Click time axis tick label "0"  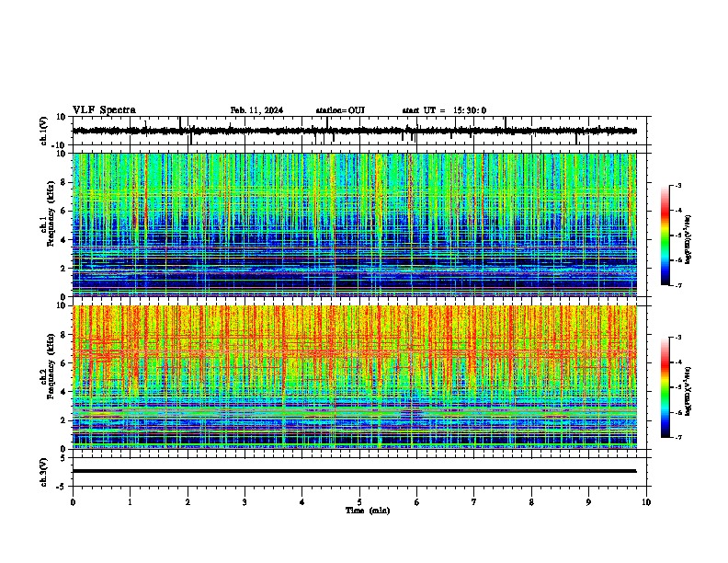coord(73,502)
